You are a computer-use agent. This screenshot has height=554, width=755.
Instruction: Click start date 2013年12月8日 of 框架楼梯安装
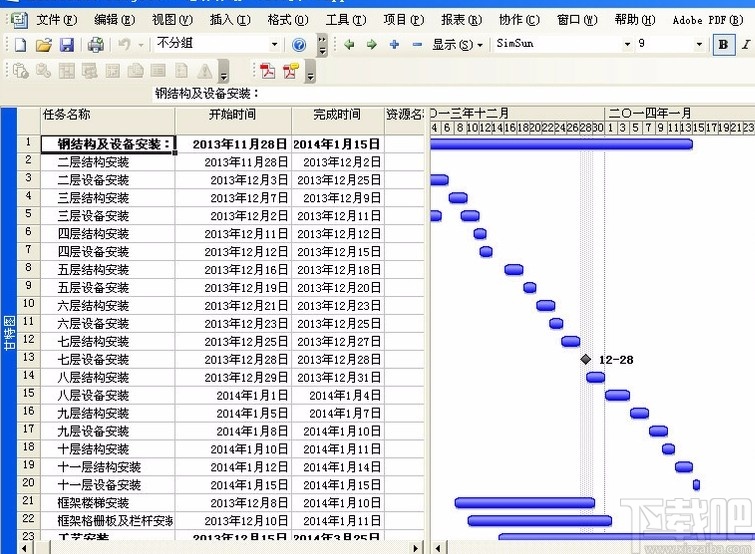pyautogui.click(x=233, y=503)
